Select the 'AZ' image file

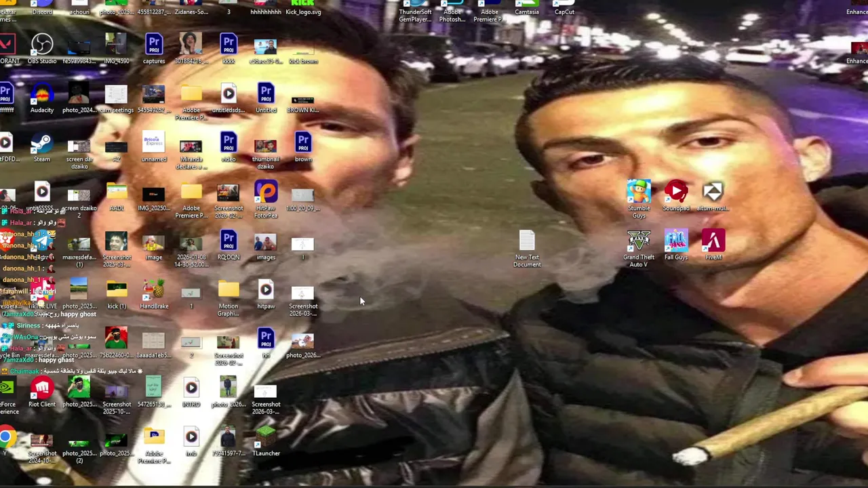(x=117, y=148)
